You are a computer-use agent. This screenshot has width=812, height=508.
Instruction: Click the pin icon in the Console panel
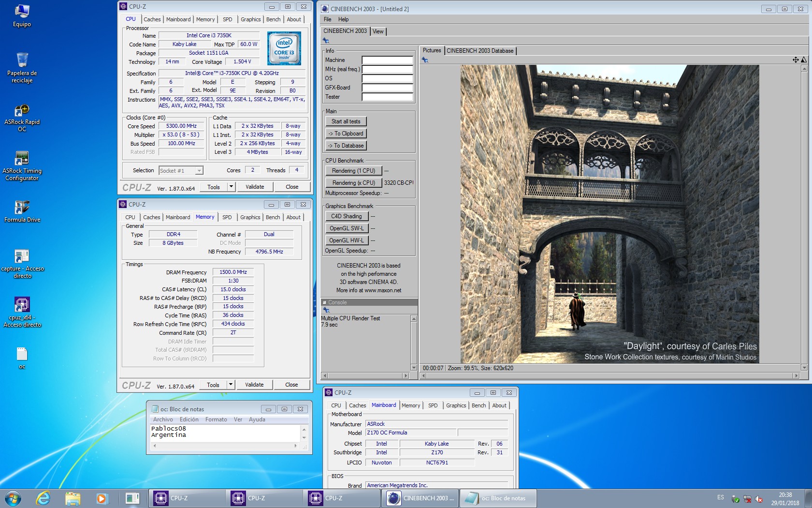326,310
